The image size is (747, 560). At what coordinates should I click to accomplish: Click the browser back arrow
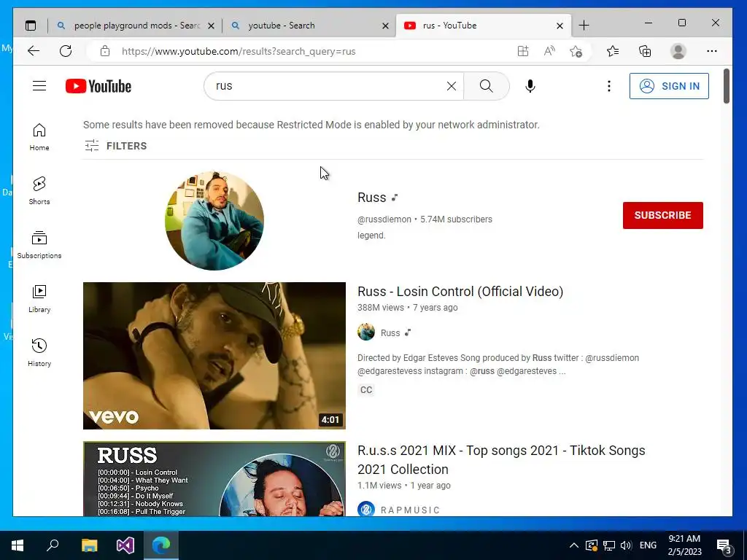[34, 51]
